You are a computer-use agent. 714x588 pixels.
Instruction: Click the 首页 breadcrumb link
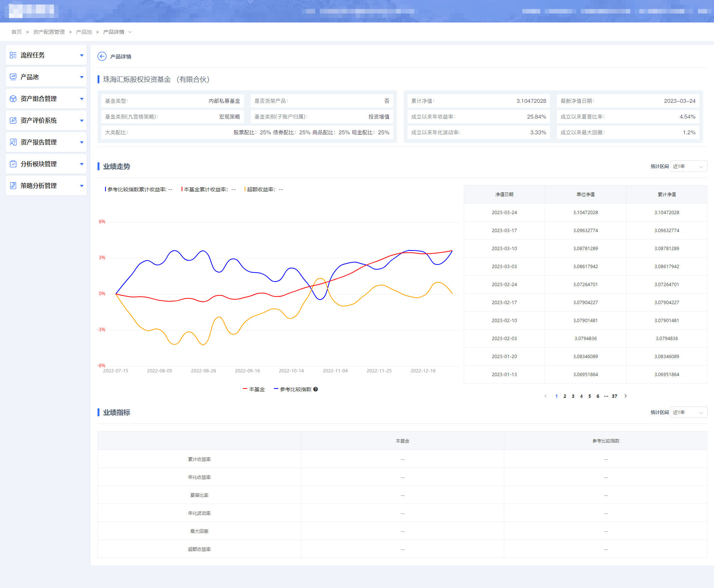click(x=17, y=32)
